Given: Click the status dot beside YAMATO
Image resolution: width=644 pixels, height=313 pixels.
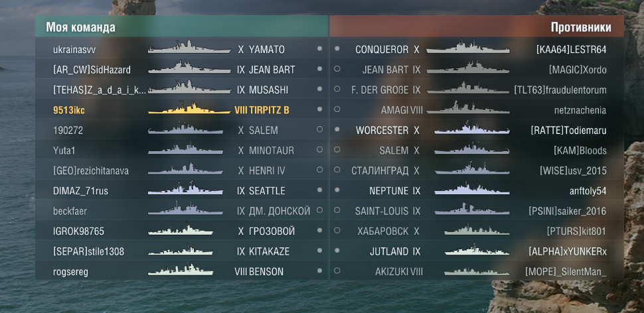Looking at the screenshot, I should 319,49.
